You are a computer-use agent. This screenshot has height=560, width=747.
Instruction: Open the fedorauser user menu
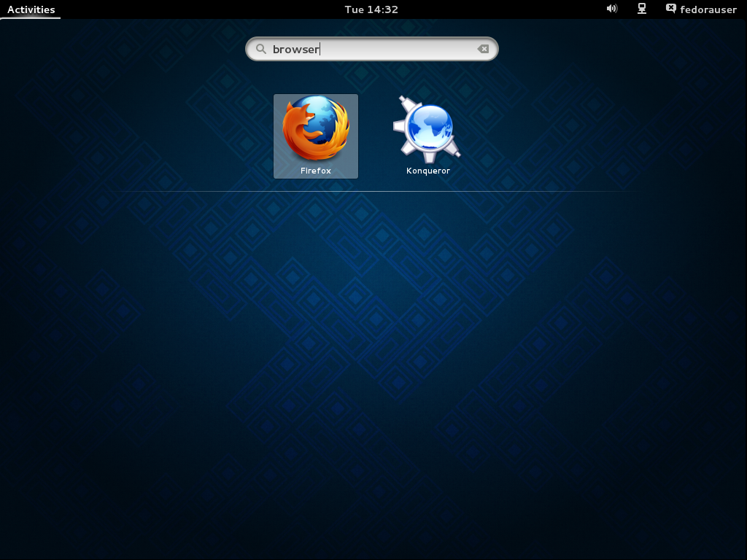[x=701, y=9]
